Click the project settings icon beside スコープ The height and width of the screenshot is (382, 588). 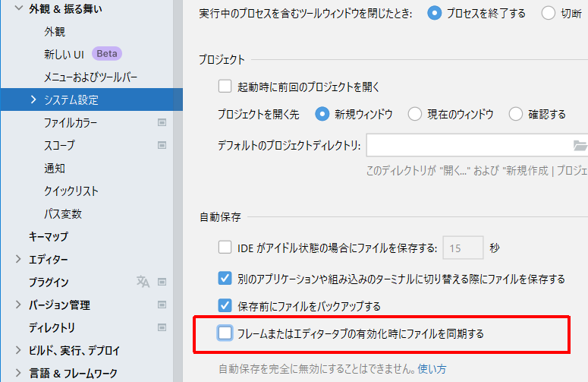[x=162, y=145]
